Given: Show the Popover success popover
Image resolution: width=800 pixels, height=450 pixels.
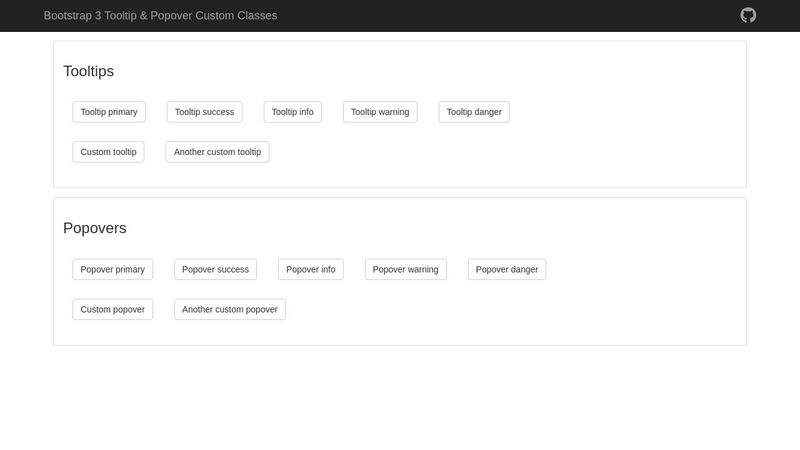Looking at the screenshot, I should (x=215, y=269).
